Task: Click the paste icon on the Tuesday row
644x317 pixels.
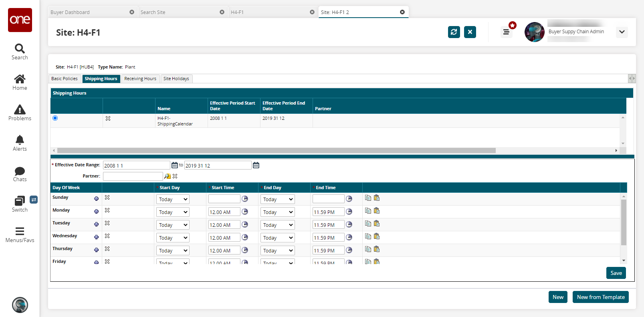Action: coord(377,223)
